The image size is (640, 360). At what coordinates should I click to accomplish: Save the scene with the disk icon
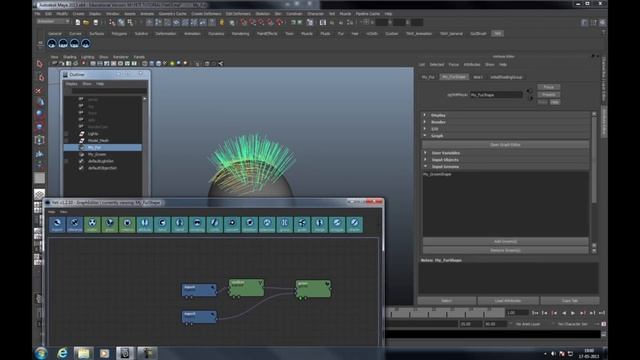coord(96,22)
